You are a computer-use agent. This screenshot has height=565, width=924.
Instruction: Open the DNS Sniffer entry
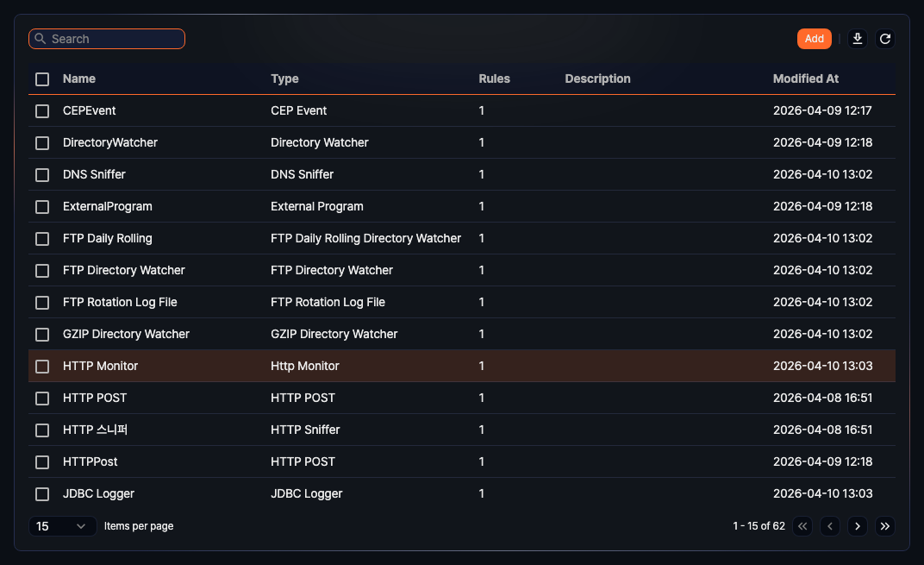(x=94, y=174)
